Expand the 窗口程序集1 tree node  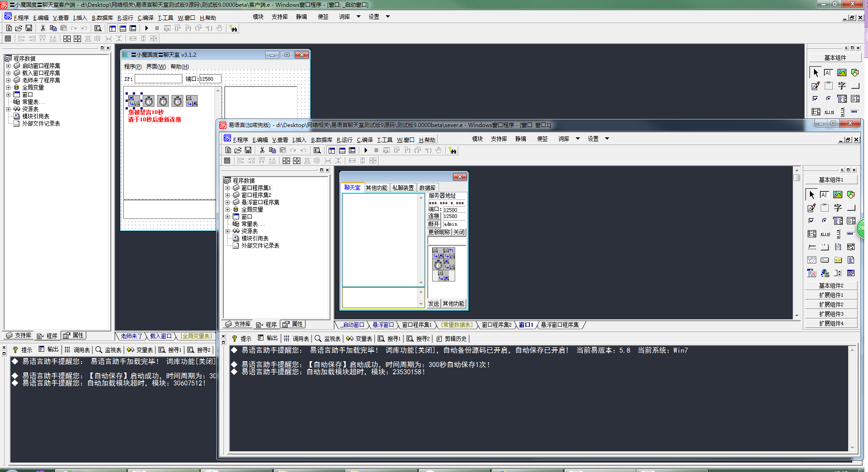(x=228, y=188)
